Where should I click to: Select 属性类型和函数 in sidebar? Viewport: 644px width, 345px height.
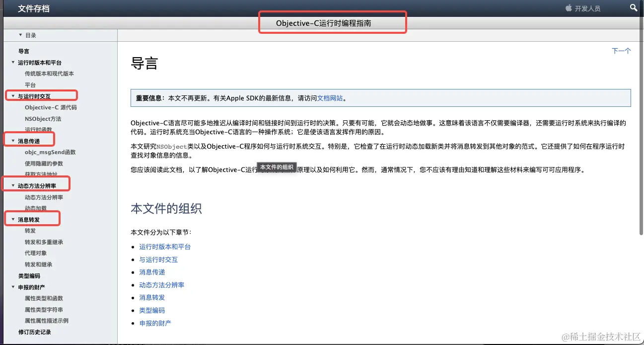tap(44, 298)
